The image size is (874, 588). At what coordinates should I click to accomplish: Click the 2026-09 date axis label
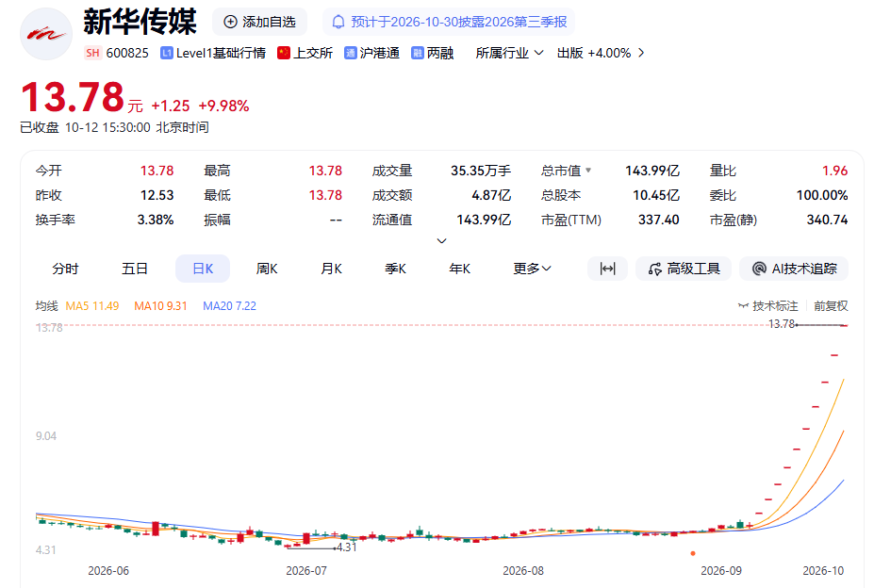[721, 571]
